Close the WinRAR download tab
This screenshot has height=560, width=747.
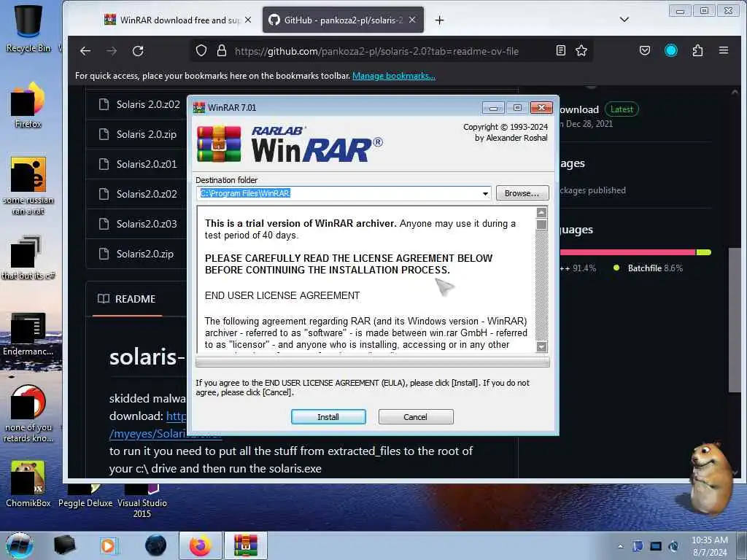click(x=248, y=20)
